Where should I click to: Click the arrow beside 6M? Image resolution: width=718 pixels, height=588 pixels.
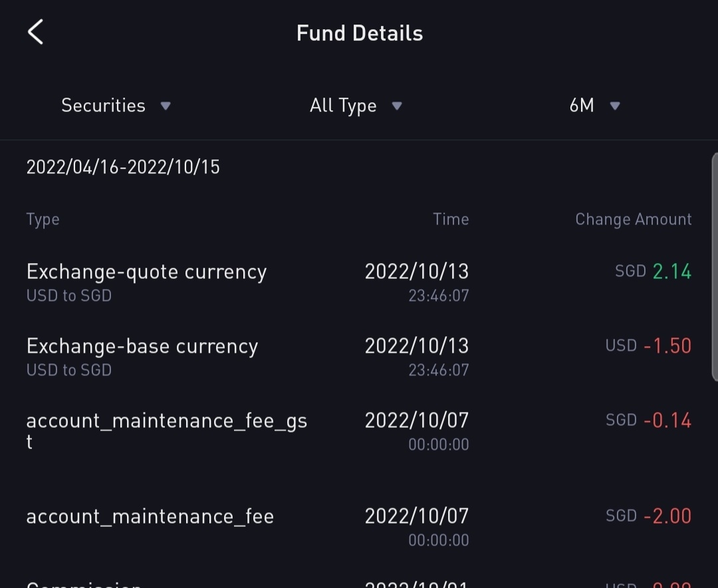615,106
